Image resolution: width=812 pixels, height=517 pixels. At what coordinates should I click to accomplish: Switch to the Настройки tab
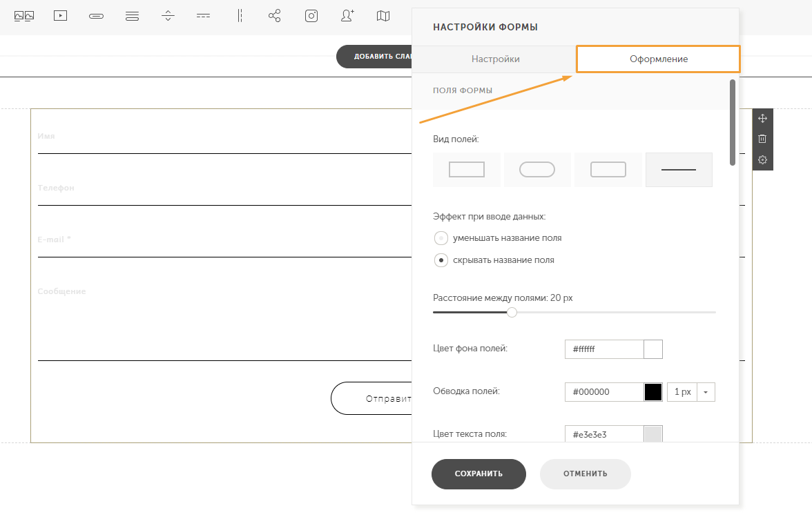point(495,59)
